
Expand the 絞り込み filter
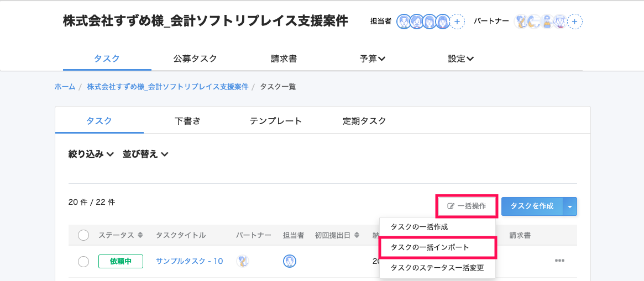click(x=91, y=154)
